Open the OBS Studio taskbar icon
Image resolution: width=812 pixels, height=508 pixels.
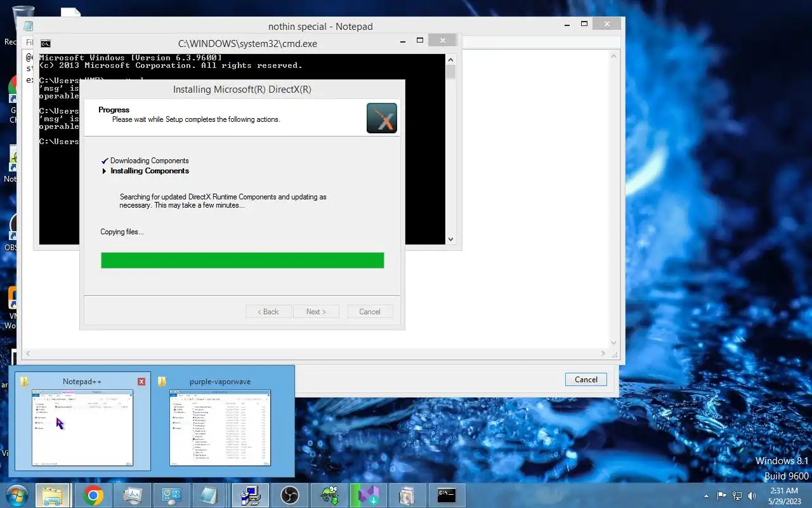tap(290, 495)
